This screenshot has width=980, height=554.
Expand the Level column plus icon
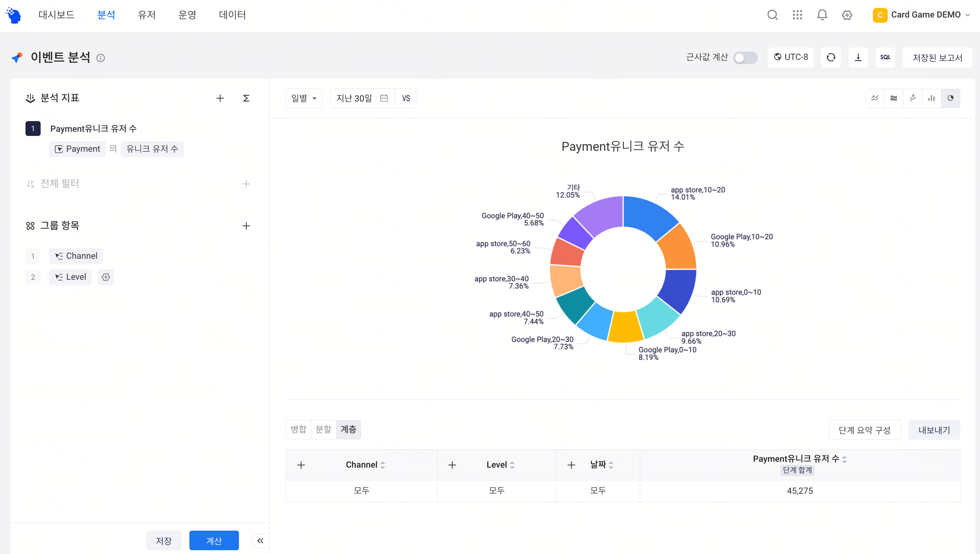452,465
